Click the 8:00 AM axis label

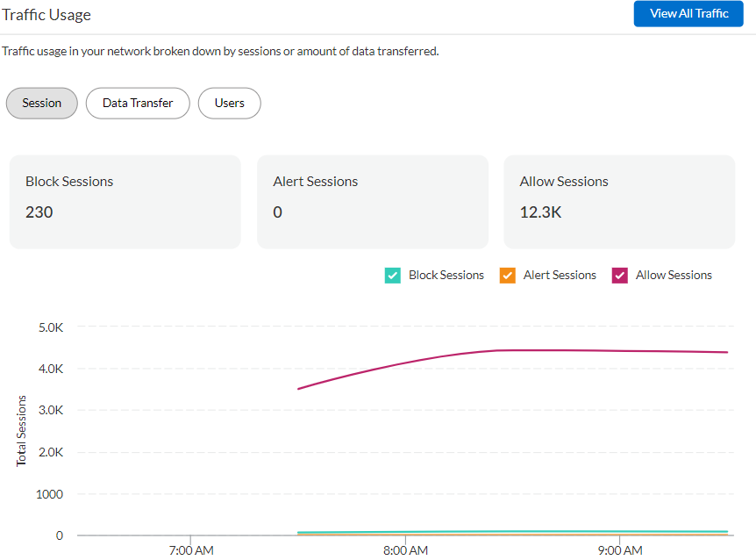pyautogui.click(x=405, y=551)
